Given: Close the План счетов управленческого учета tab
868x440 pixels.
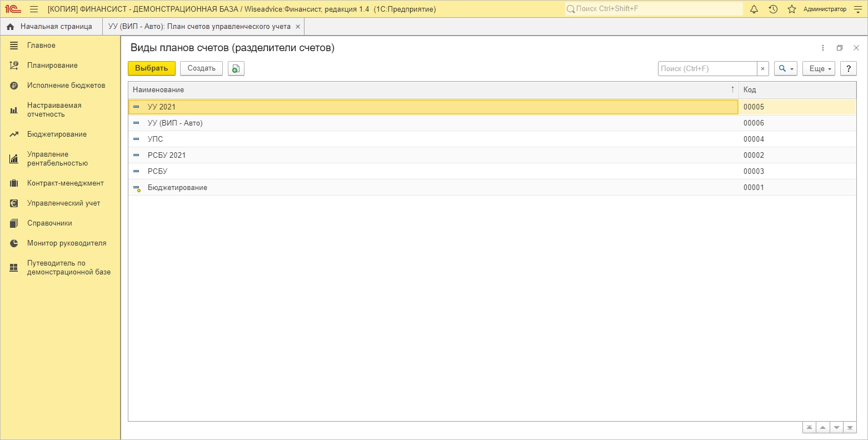Looking at the screenshot, I should pyautogui.click(x=298, y=27).
